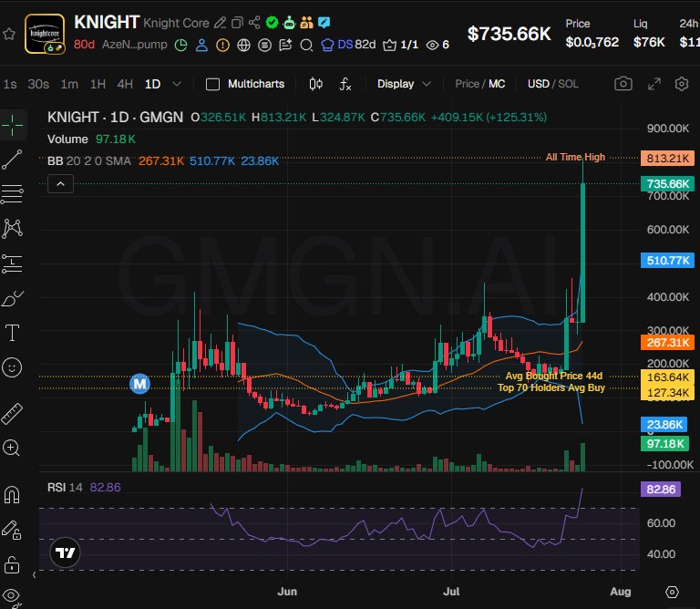
Task: Select USD as currency
Action: (x=538, y=84)
